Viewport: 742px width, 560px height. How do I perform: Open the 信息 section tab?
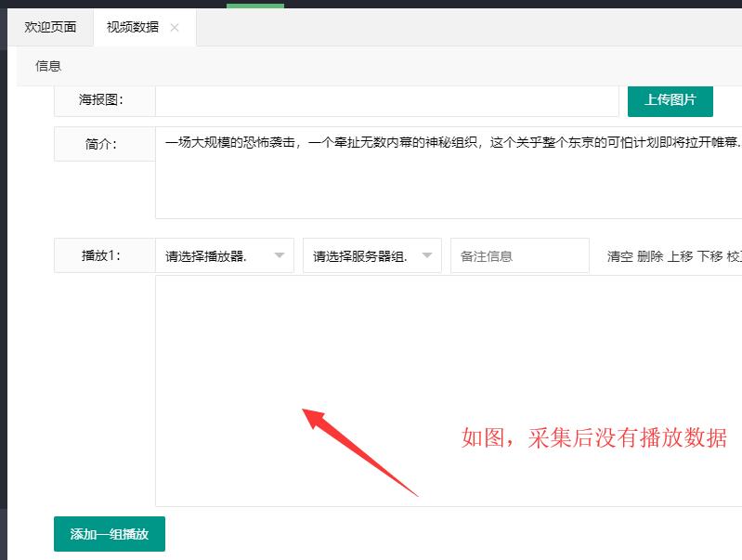coord(48,66)
